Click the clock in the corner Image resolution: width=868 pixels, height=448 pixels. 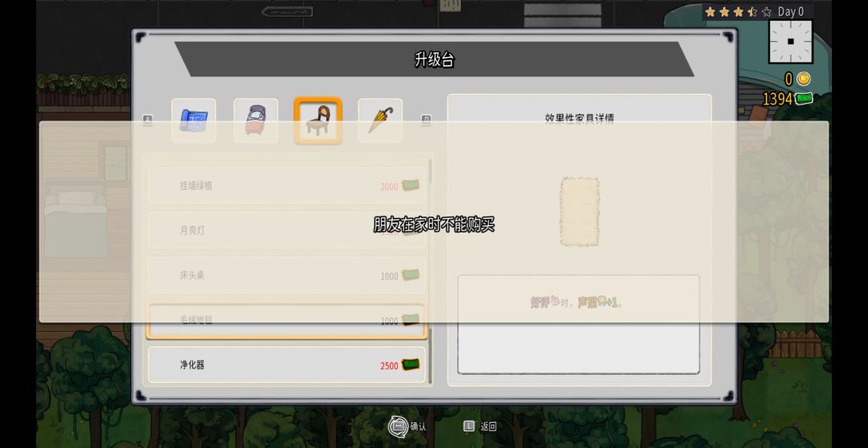pos(791,42)
